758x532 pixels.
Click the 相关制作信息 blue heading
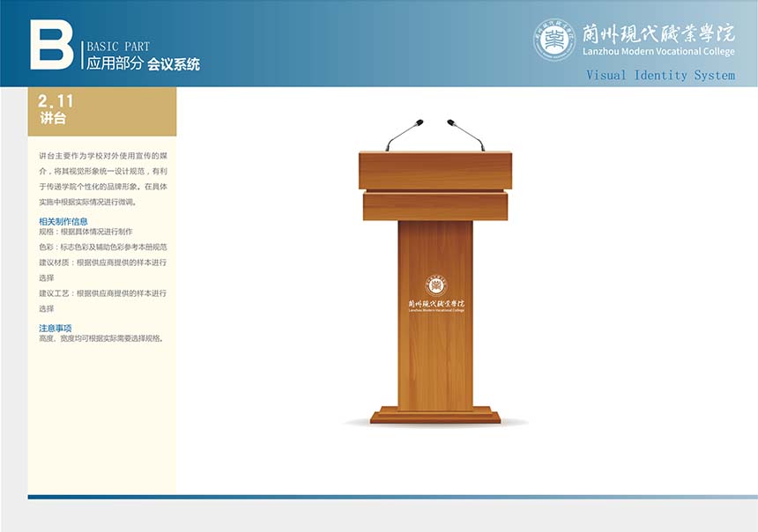63,221
